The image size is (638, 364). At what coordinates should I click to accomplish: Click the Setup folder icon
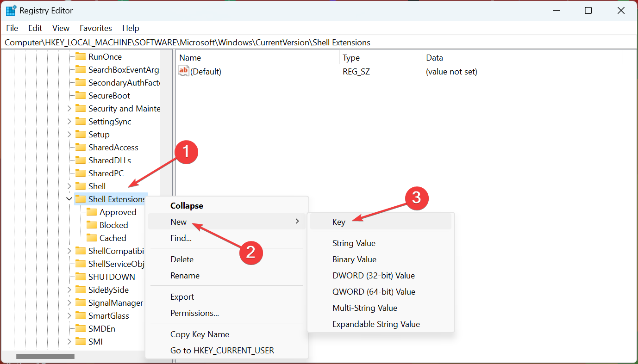pyautogui.click(x=81, y=134)
